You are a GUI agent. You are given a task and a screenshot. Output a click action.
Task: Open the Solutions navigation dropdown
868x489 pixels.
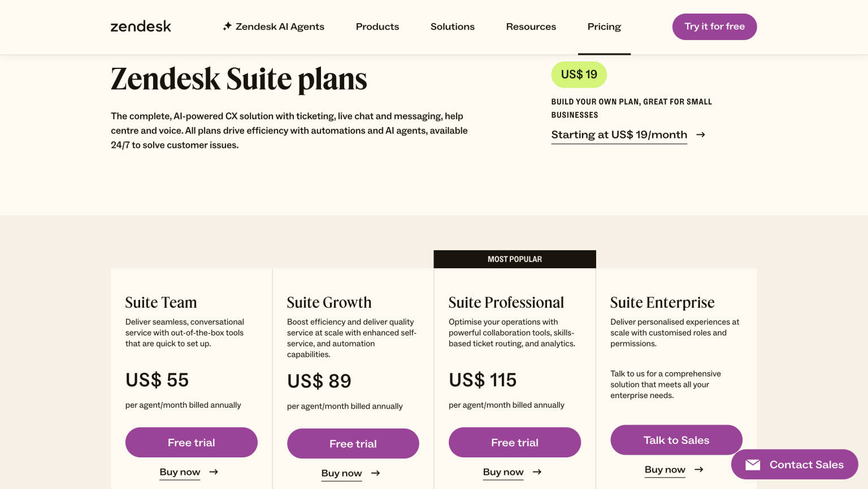pos(453,27)
